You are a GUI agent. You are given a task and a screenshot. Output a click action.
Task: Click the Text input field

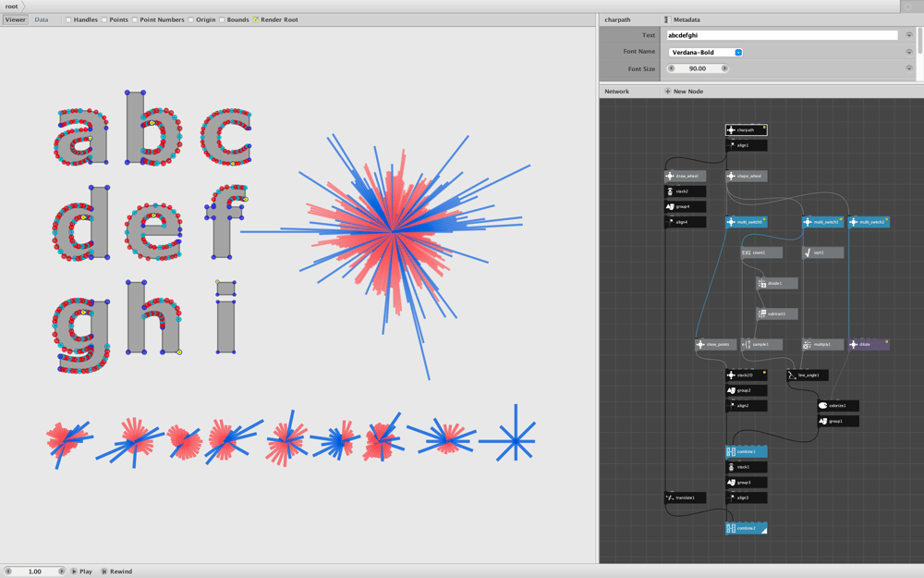782,35
